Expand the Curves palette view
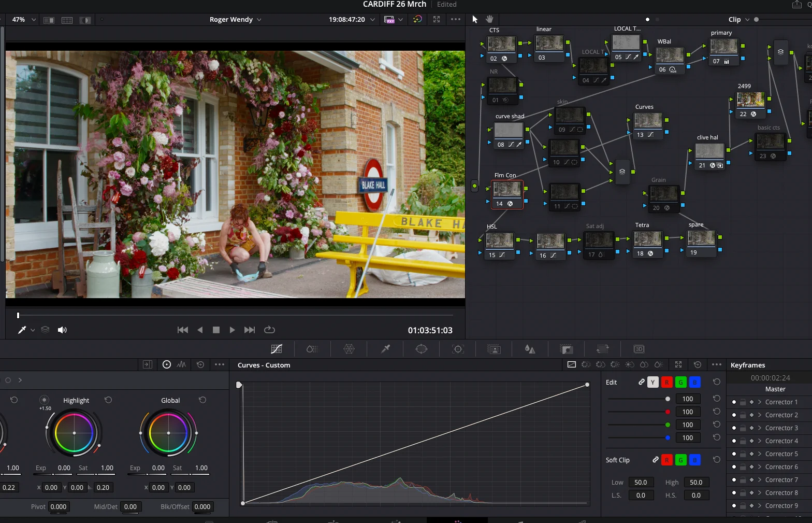The image size is (812, 523). click(x=678, y=364)
